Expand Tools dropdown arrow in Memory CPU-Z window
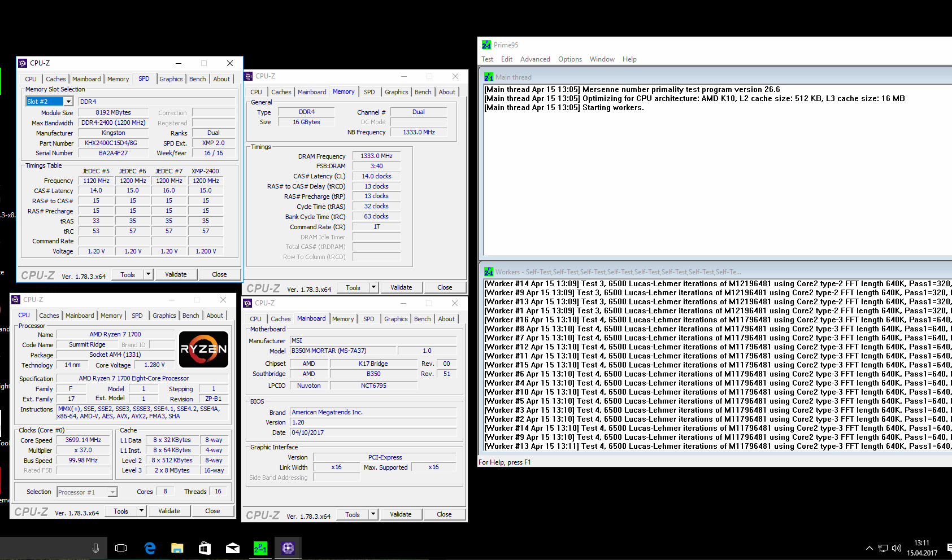This screenshot has height=560, width=952. point(373,287)
